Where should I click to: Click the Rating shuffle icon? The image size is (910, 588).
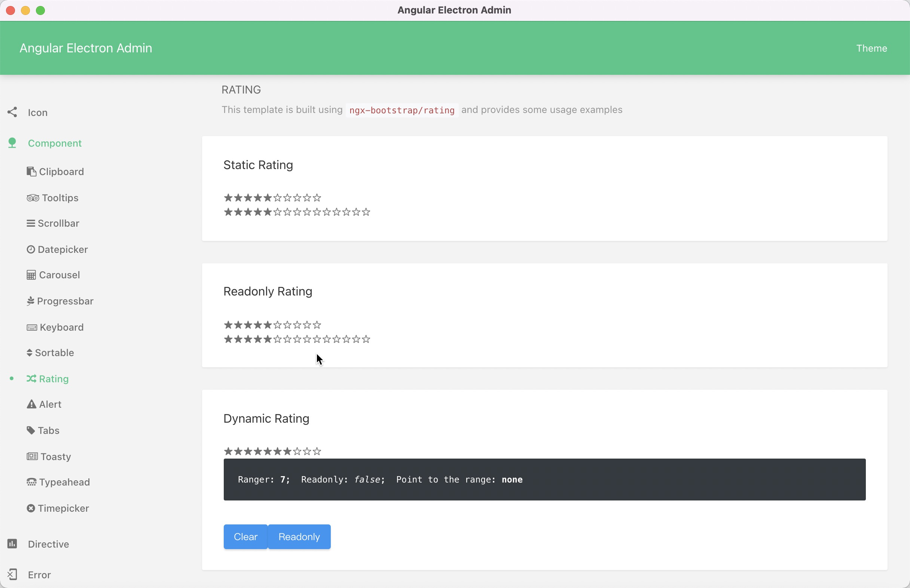[31, 379]
